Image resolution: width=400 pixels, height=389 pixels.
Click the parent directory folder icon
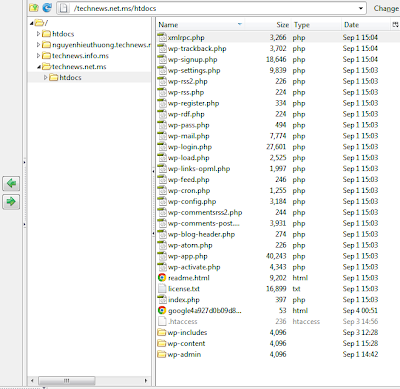34,8
